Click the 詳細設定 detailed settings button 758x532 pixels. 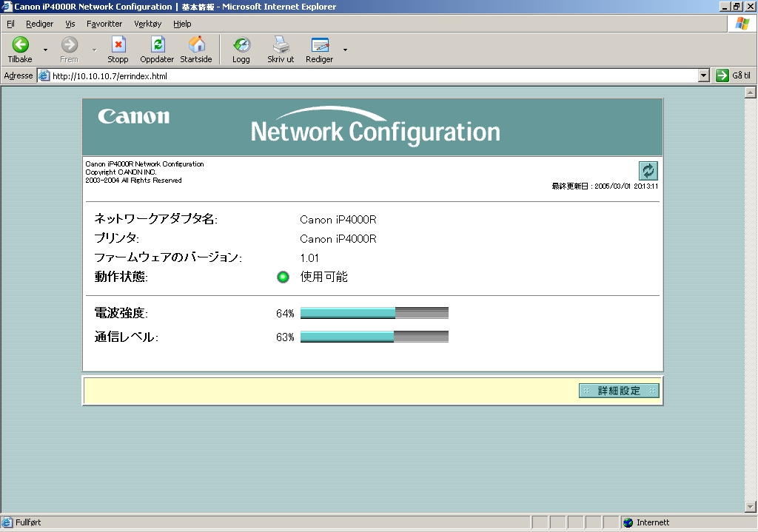619,391
